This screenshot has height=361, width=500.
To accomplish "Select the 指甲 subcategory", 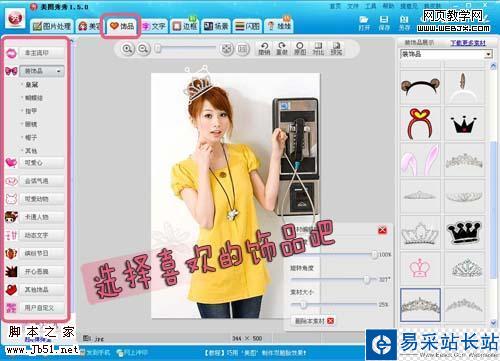I will [31, 111].
